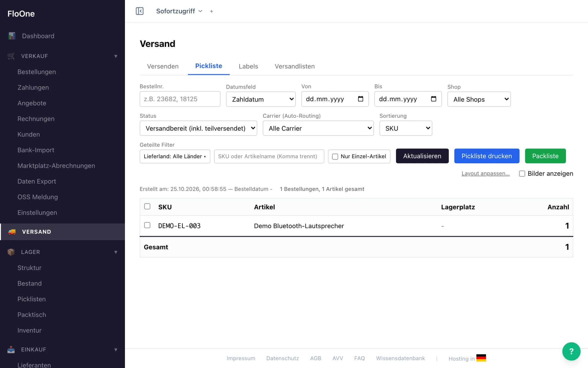Open Lieferland: Alle Länder filter
This screenshot has width=588, height=368.
[175, 156]
